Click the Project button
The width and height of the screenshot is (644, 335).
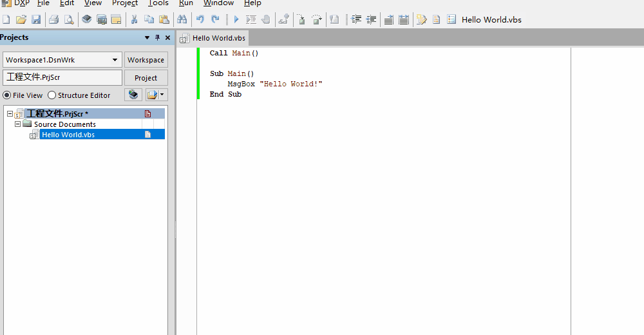[x=146, y=78]
